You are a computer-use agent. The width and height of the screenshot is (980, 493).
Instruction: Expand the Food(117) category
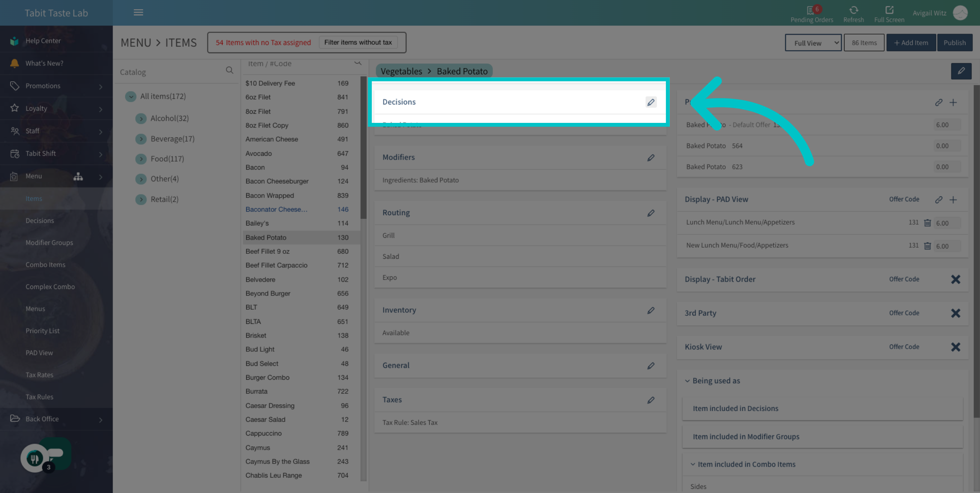click(x=141, y=159)
